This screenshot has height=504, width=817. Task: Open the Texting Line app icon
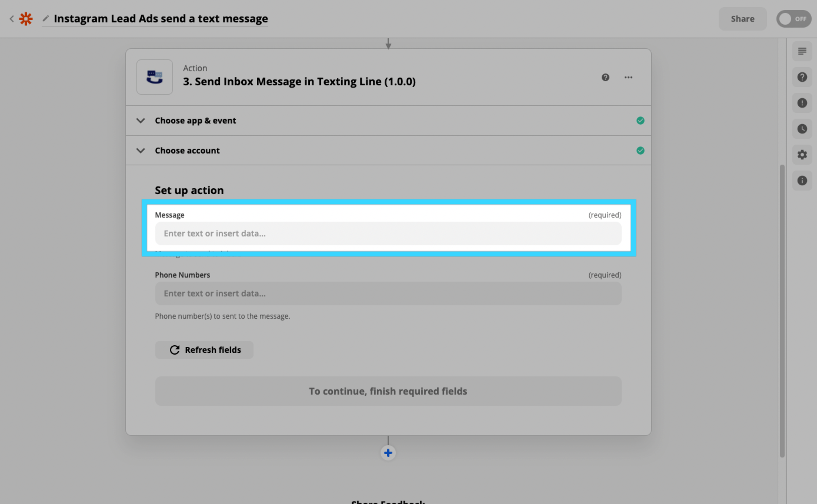pos(155,77)
